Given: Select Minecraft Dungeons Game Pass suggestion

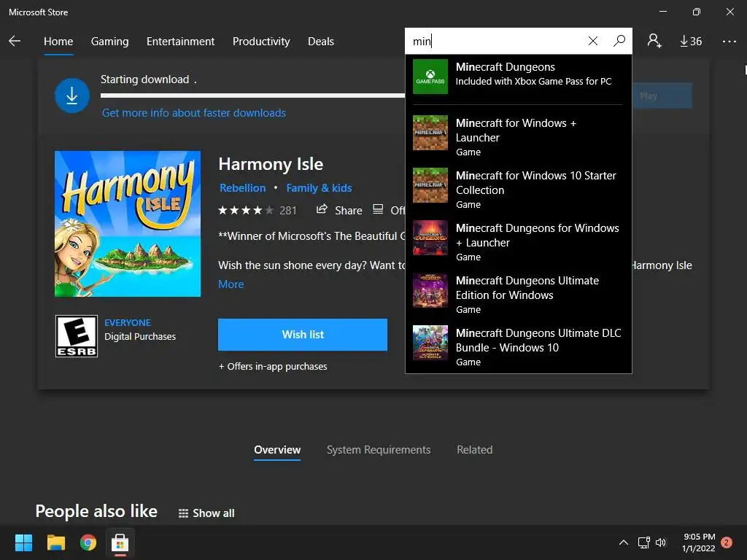Looking at the screenshot, I should coord(519,76).
